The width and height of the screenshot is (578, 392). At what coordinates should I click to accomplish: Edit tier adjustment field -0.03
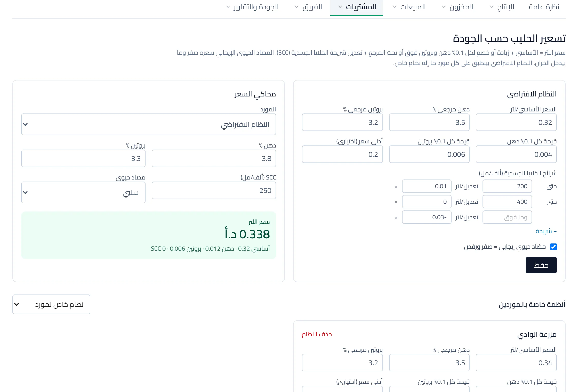[427, 217]
